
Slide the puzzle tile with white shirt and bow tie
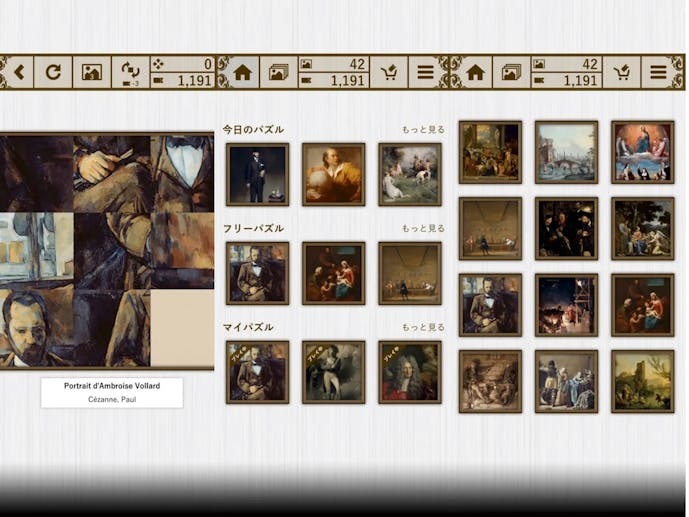tap(182, 174)
